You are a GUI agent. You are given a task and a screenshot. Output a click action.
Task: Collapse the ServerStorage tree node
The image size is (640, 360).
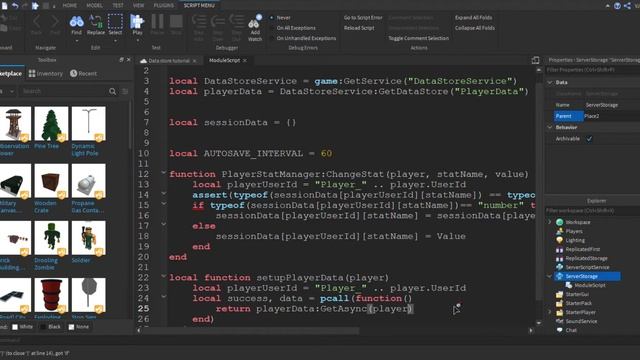(550, 276)
